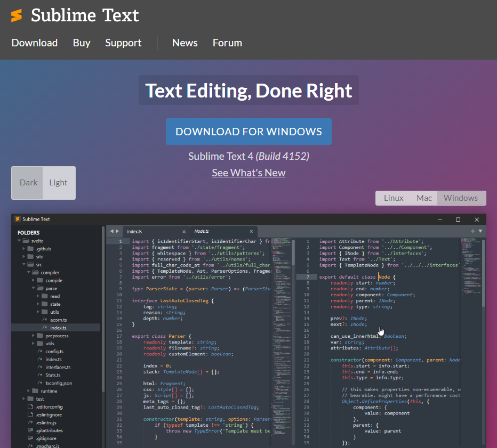497x448 pixels.
Task: Click the plus new tab icon
Action: (472, 231)
